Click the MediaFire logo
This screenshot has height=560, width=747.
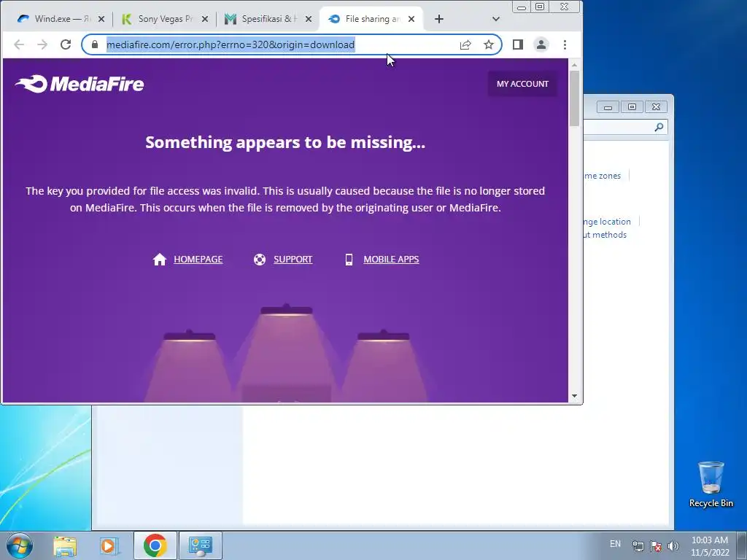(x=80, y=84)
